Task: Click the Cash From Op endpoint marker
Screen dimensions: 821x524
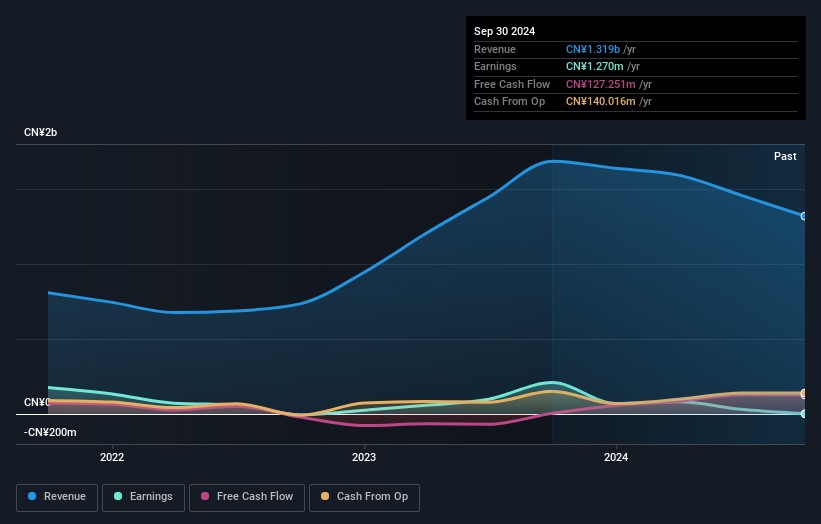Action: click(x=804, y=393)
